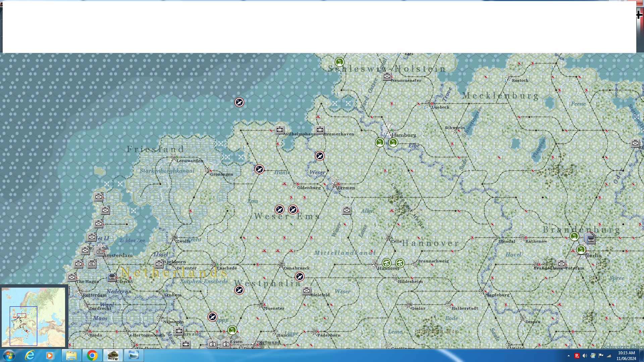
Task: Select the infantry division at Potsdam
Action: [561, 264]
